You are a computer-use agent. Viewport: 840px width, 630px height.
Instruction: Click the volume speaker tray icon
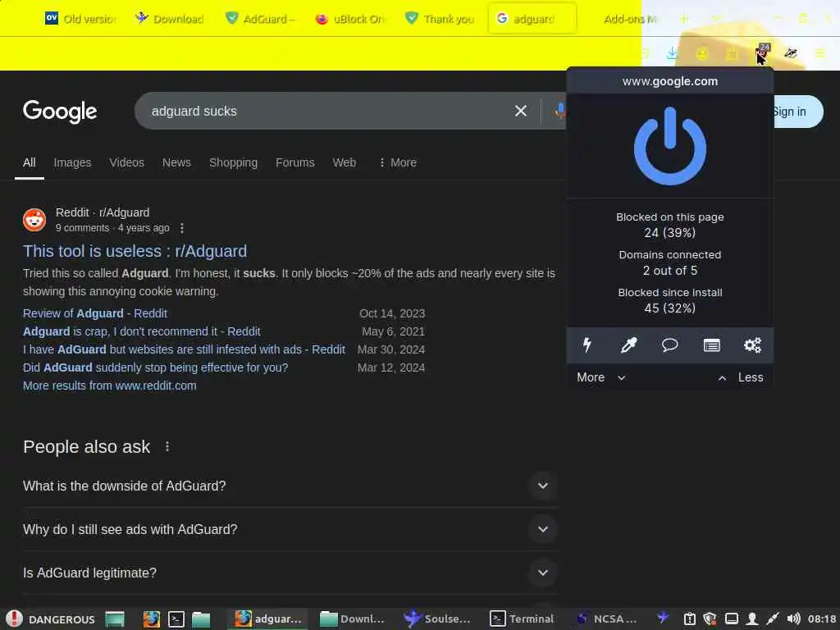[x=793, y=619]
